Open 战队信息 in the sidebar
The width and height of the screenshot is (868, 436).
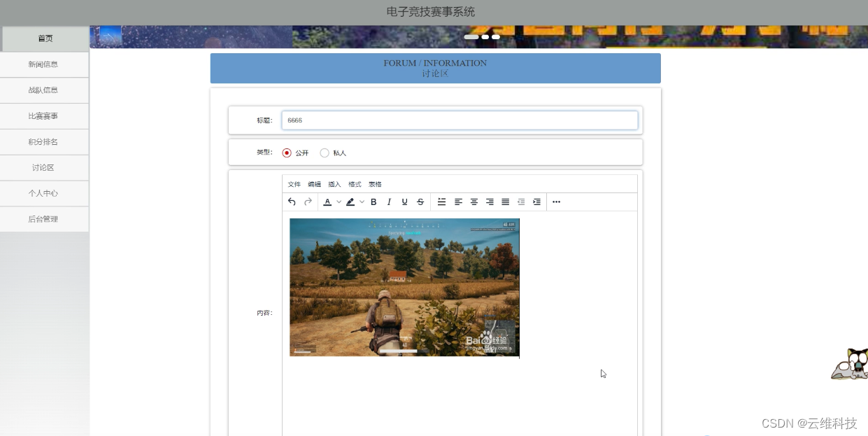coord(44,90)
